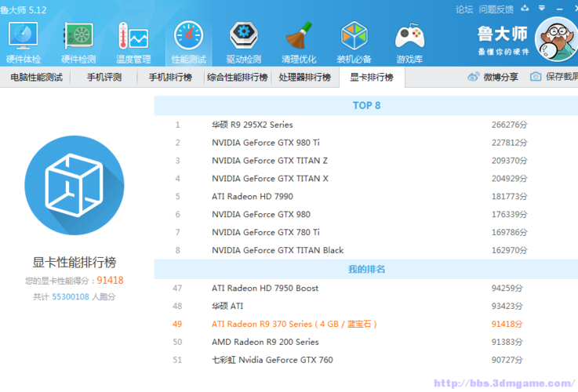The image size is (578, 392).
Task: Click the blue graphics card cube logo
Action: pos(75,185)
